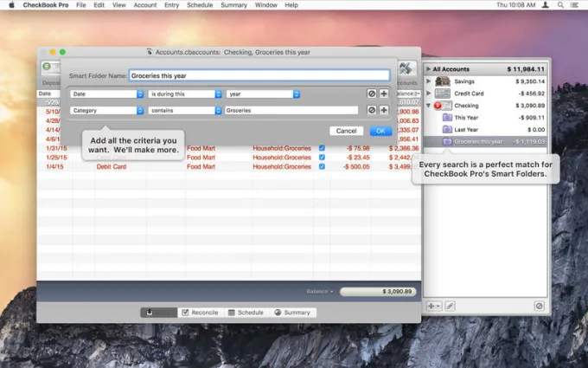588x368 pixels.
Task: Click the $3,090.89 balance field
Action: (x=378, y=292)
